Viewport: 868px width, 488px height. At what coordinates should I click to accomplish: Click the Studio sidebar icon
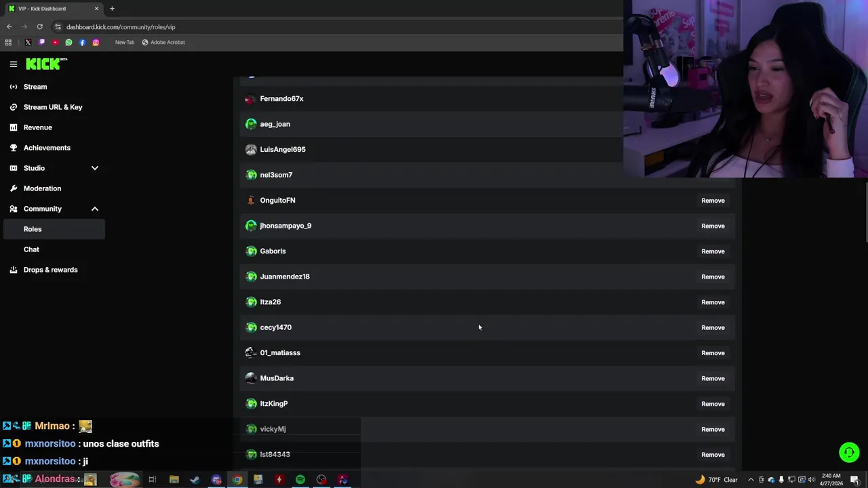click(x=13, y=168)
